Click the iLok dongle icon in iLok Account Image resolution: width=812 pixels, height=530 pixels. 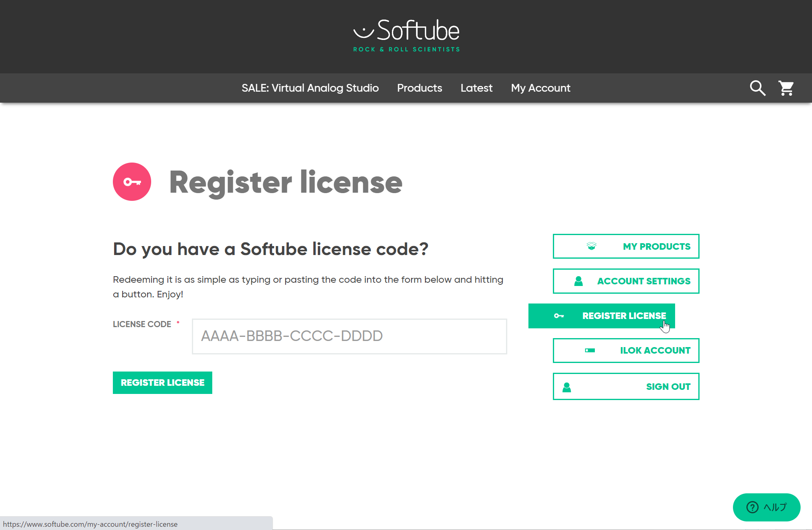click(x=590, y=350)
